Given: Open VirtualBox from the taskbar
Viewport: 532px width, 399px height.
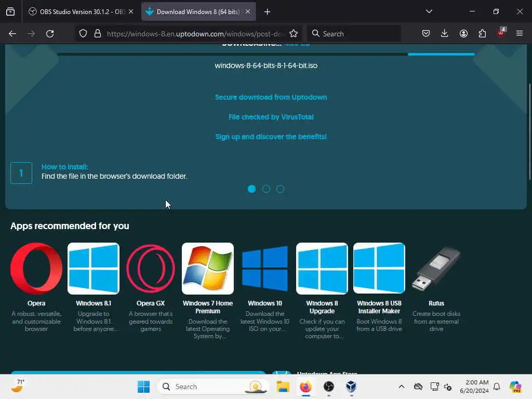Looking at the screenshot, I should point(351,387).
